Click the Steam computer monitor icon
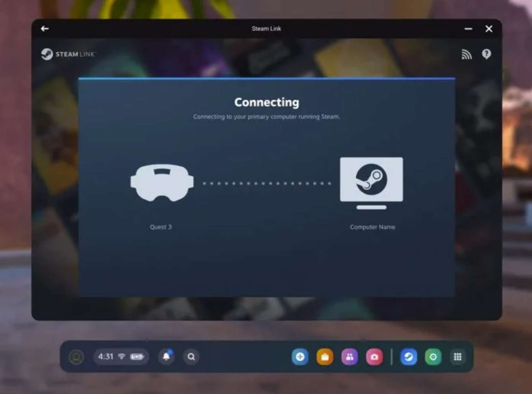Viewport: 532px width, 394px height. [371, 183]
